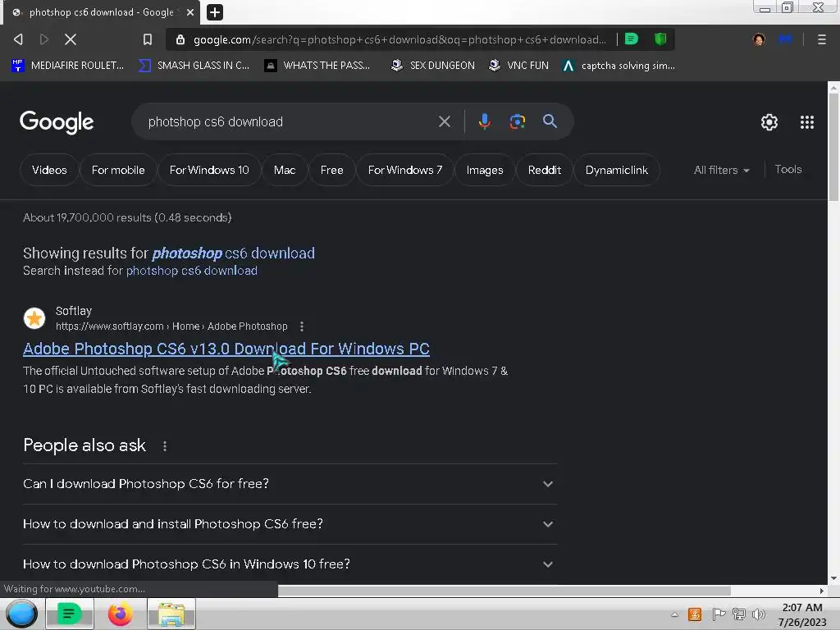Image resolution: width=840 pixels, height=630 pixels.
Task: Click the vertical scrollbar thumb
Action: [x=833, y=146]
